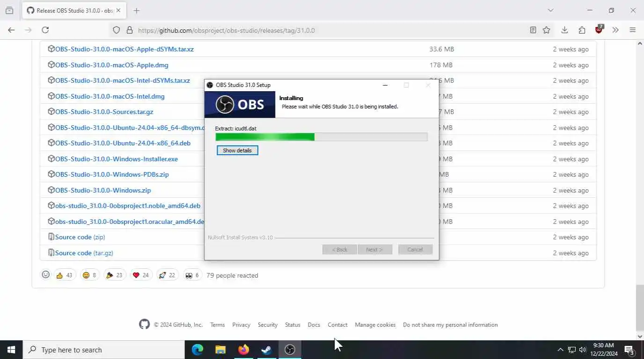Click Manage cookies in footer
Image resolution: width=644 pixels, height=359 pixels.
pos(375,325)
